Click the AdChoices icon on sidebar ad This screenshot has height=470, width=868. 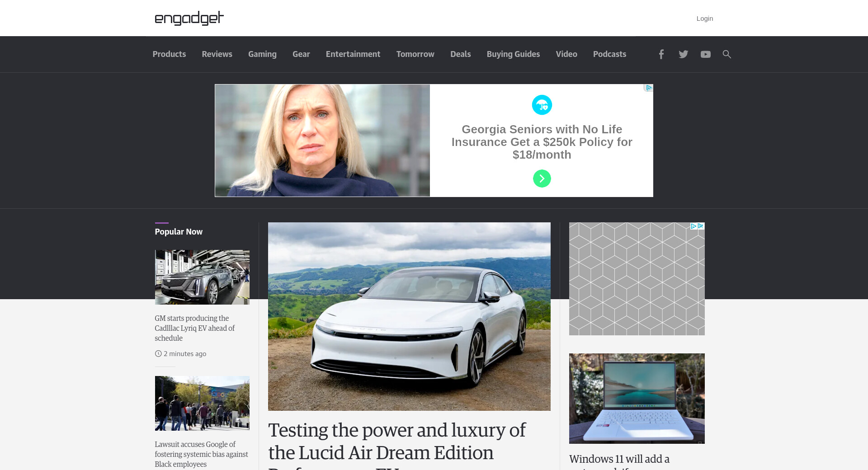pyautogui.click(x=697, y=226)
